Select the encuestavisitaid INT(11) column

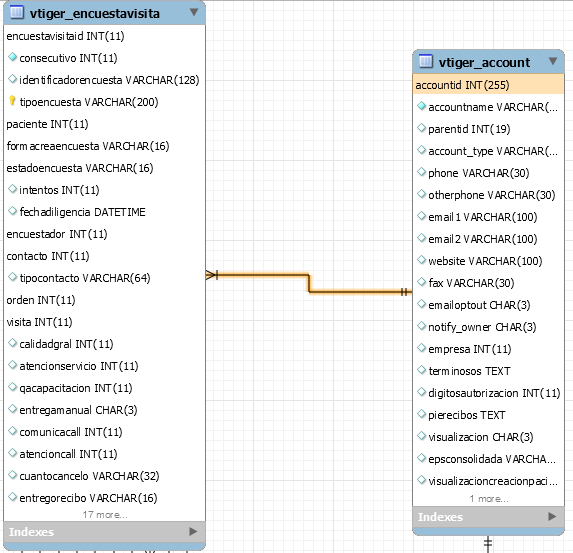[x=65, y=36]
